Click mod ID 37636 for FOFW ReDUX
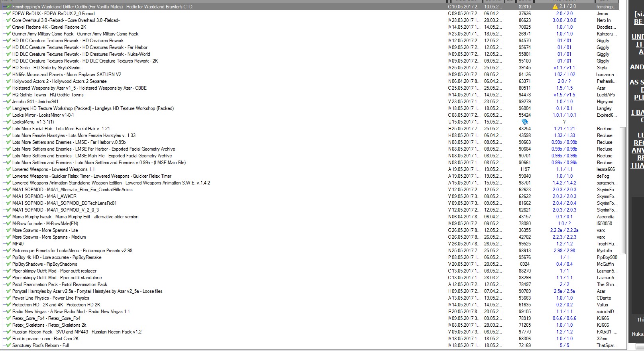Screen dimensions: 644x351 pyautogui.click(x=525, y=14)
